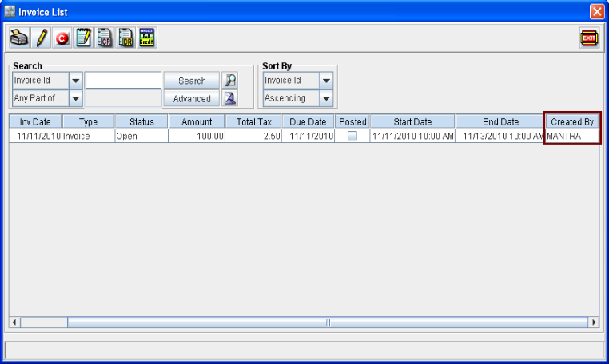Click the Amount column header

pyautogui.click(x=197, y=121)
